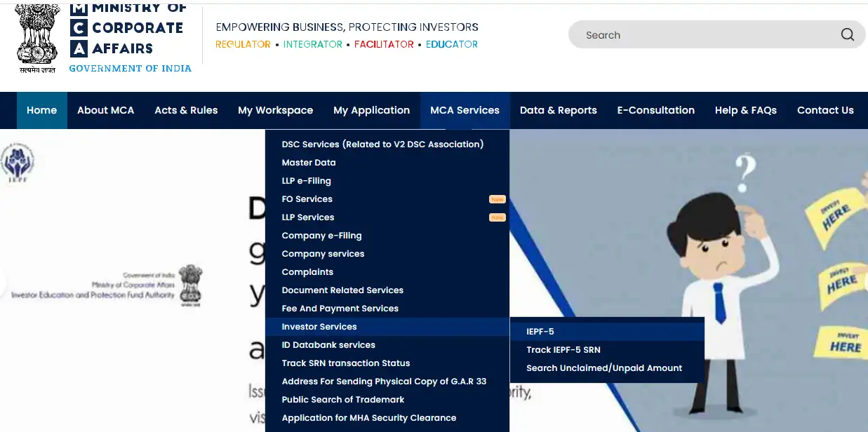Click the New badge next to FO Services
868x432 pixels.
coord(497,199)
